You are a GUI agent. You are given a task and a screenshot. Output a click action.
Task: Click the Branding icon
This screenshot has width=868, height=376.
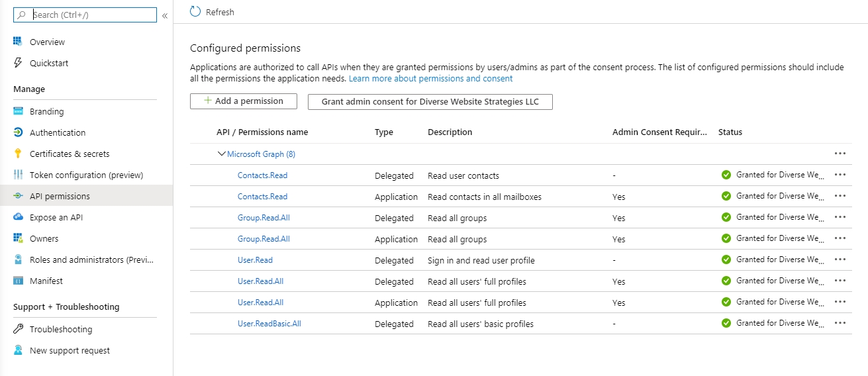coord(18,111)
